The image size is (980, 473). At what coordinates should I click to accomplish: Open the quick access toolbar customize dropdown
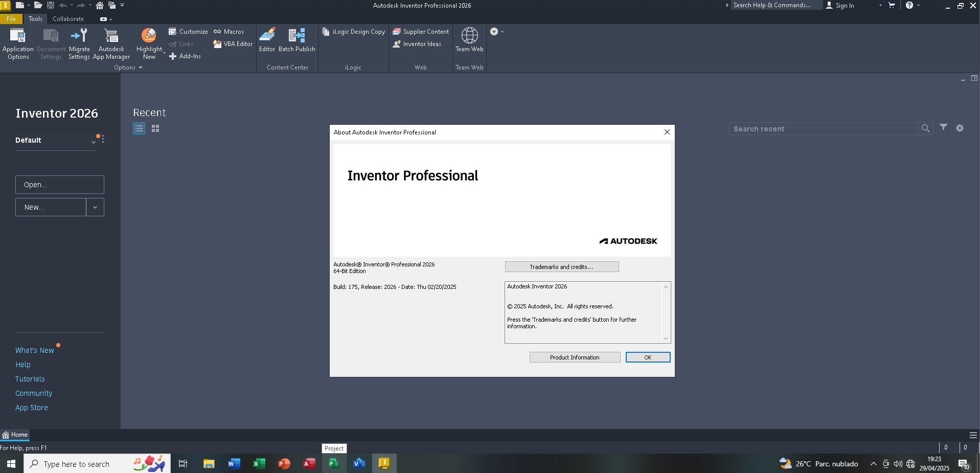point(122,5)
